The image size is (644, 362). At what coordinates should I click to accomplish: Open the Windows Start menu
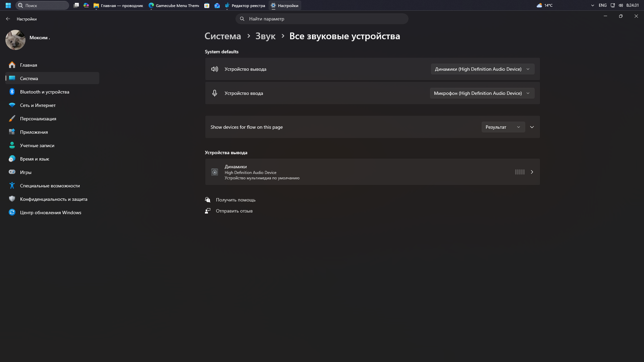pos(8,5)
